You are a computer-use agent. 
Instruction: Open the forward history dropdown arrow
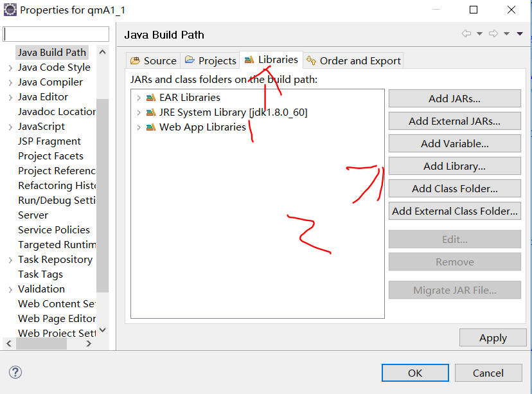[506, 33]
